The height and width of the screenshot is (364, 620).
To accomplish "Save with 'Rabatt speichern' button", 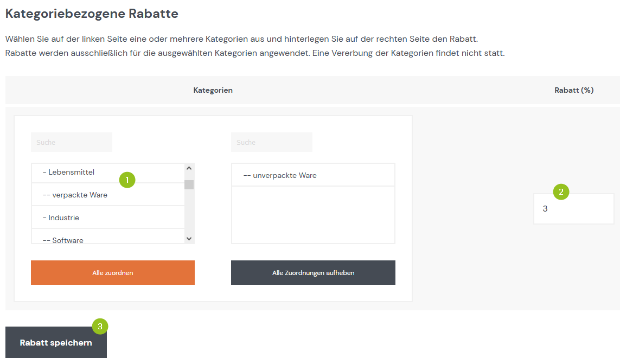I will tap(56, 343).
